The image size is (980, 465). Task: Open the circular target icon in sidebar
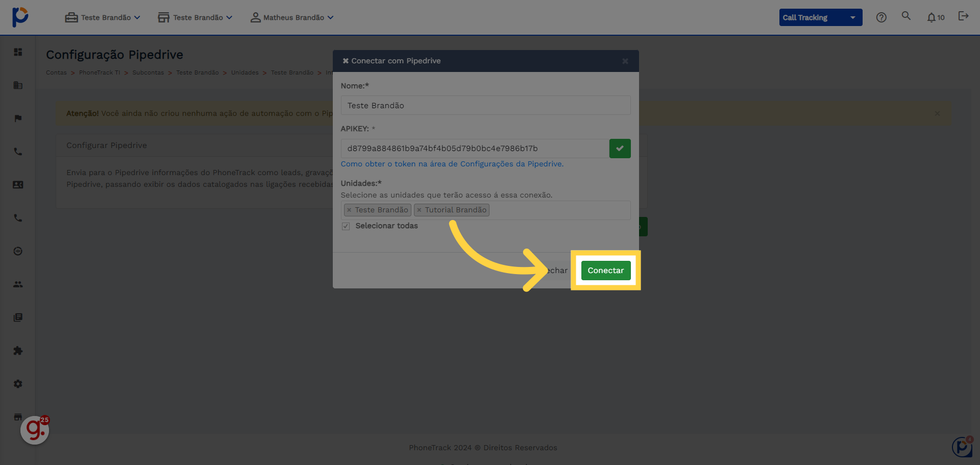click(18, 251)
